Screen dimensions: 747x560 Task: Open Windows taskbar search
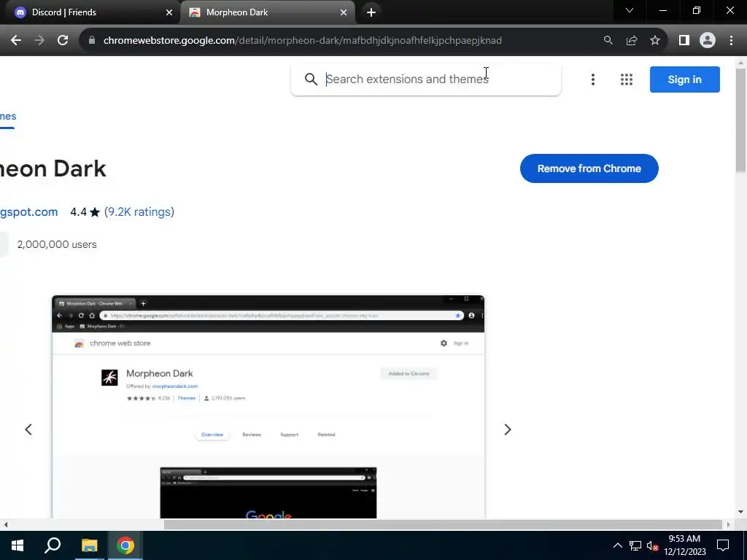pos(53,545)
